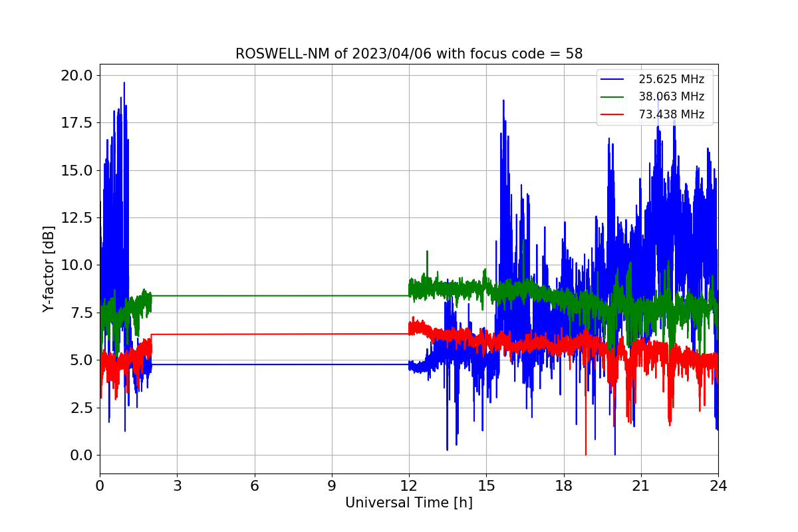Click the 5.0 y-axis tick label
Viewport: 798px width, 532px height.
(80, 360)
